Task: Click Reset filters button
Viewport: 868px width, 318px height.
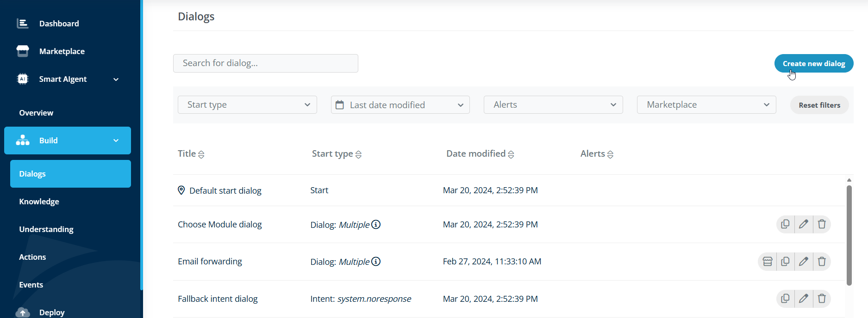Action: click(819, 105)
